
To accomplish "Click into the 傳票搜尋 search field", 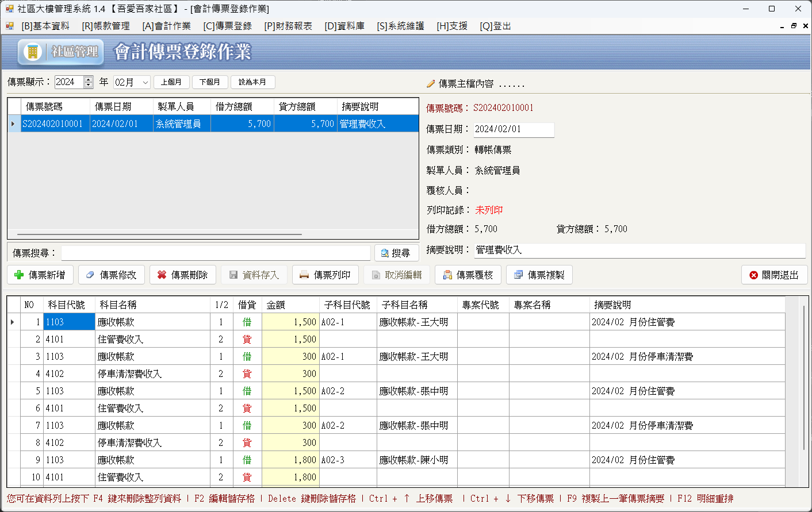I will click(x=216, y=253).
